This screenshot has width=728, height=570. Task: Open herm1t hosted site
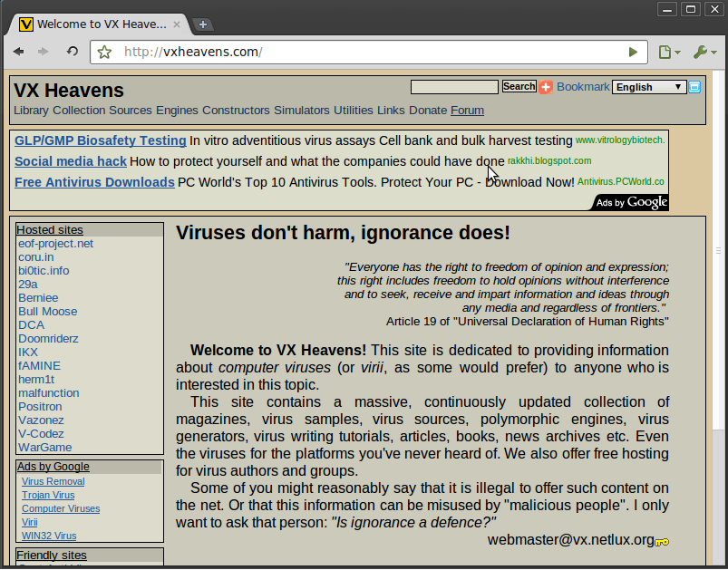pos(36,379)
